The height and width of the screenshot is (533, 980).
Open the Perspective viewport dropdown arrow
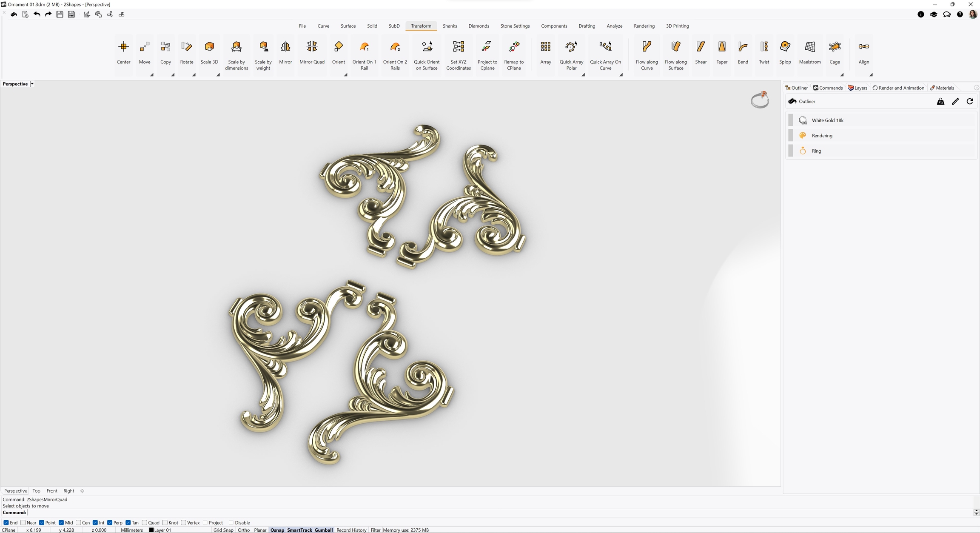pos(32,84)
